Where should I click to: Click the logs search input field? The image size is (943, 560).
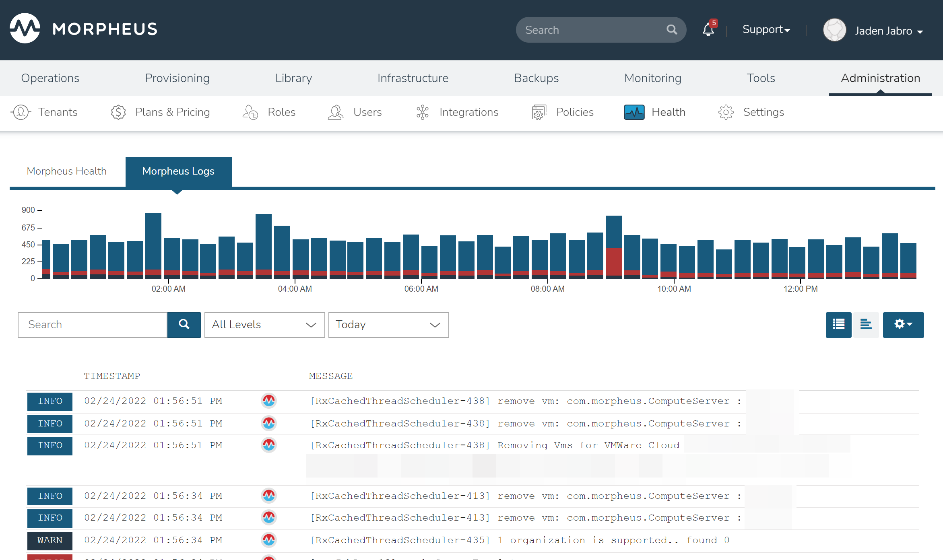coord(92,325)
